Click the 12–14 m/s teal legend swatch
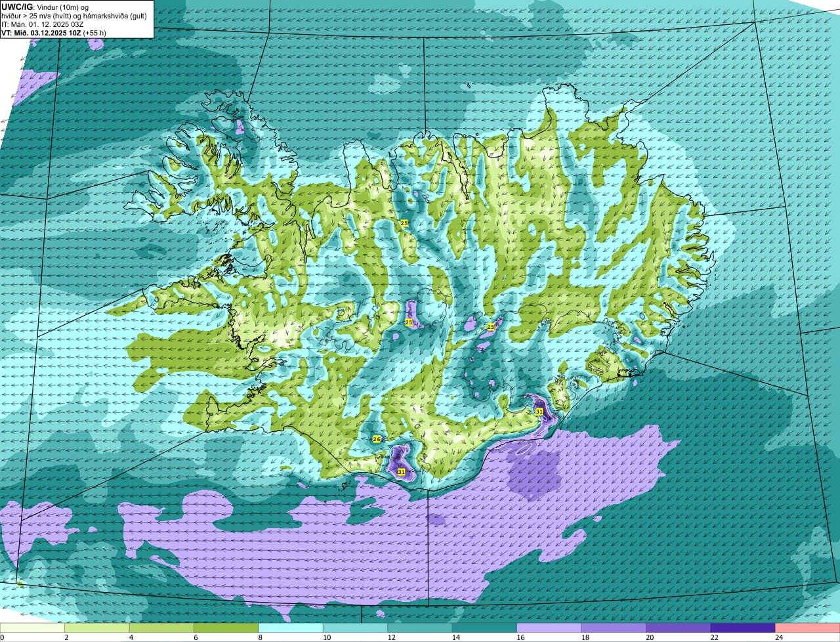Image resolution: width=840 pixels, height=642 pixels. tap(420, 628)
